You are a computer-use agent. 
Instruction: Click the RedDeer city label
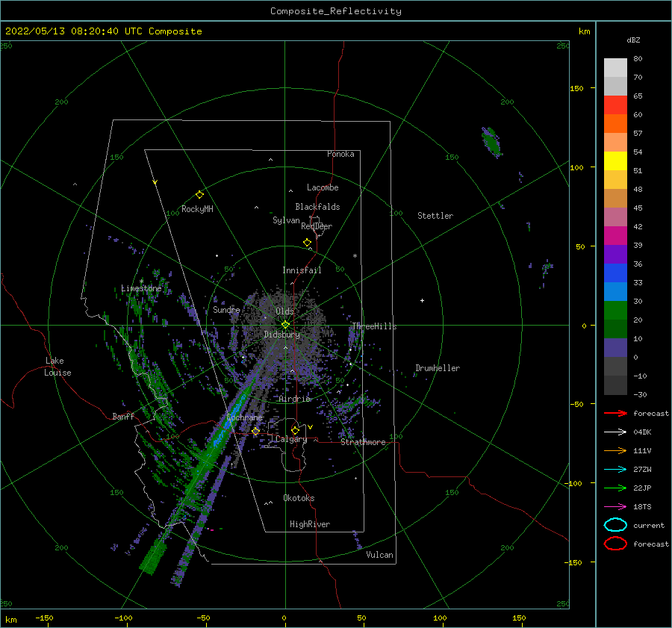point(317,226)
